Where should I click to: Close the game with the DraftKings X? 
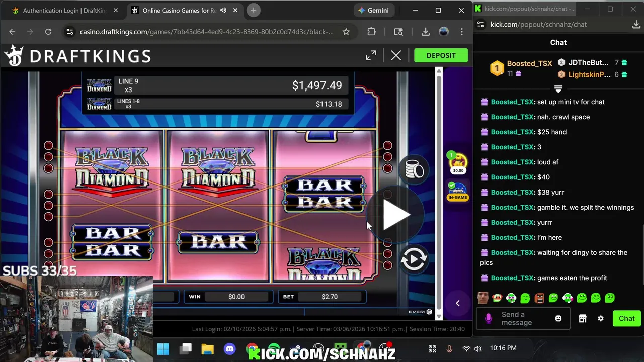pos(396,55)
